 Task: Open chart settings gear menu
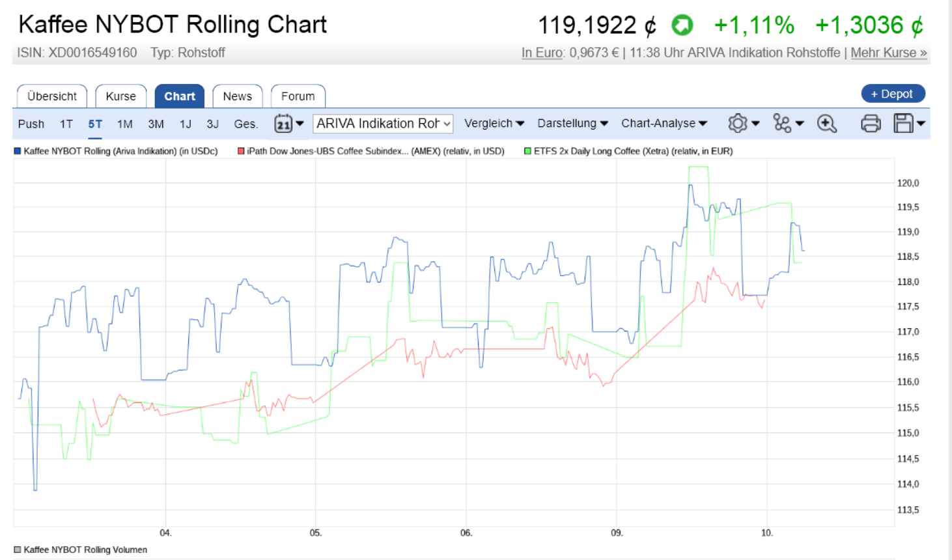744,124
